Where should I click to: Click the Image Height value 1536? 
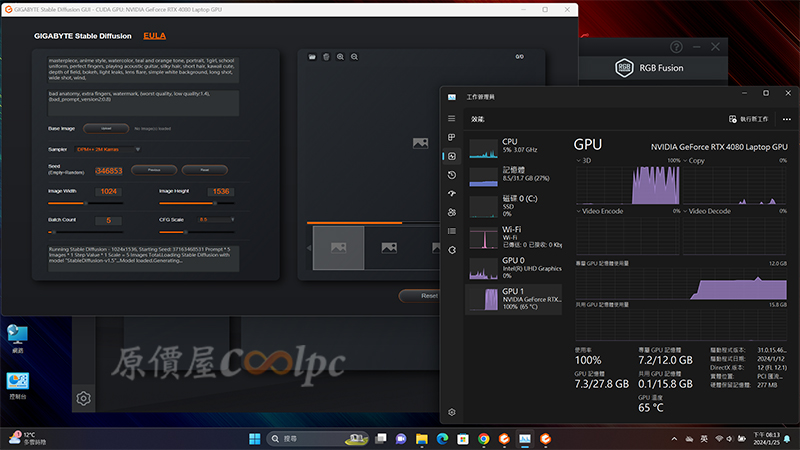(x=221, y=191)
